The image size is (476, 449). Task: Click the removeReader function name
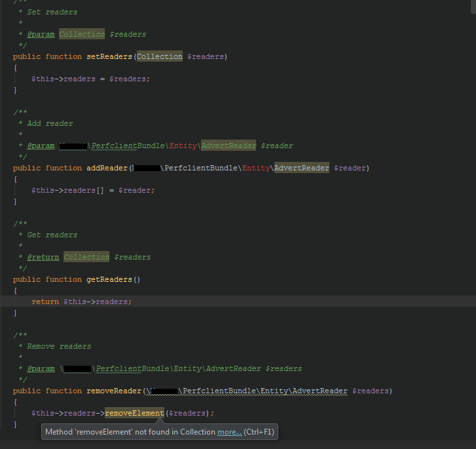click(x=114, y=391)
